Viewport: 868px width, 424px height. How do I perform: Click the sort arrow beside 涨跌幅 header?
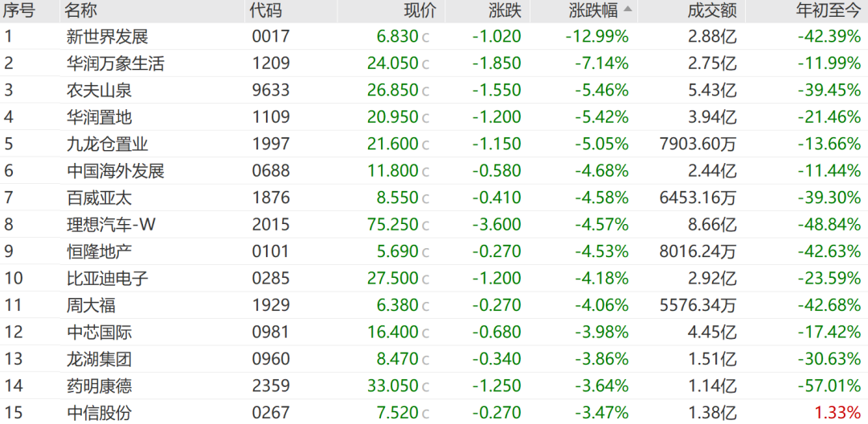point(627,10)
